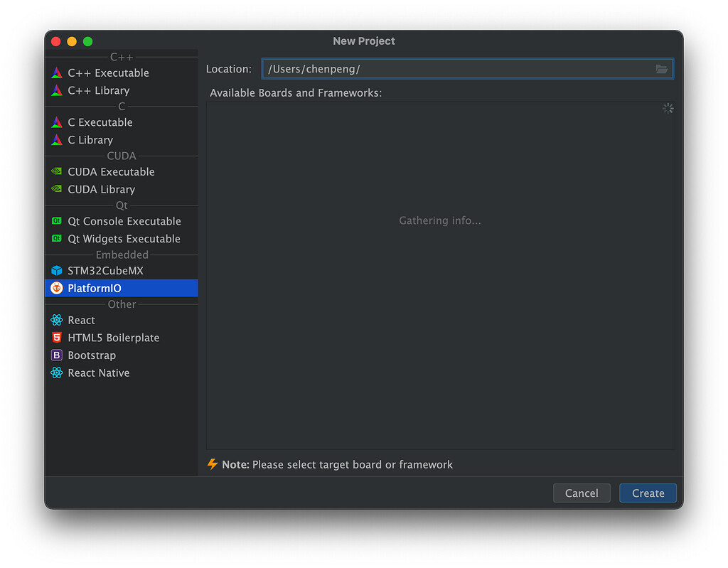Click the loading spinner in the boards panel
Screen dimensions: 728x568
(x=668, y=108)
